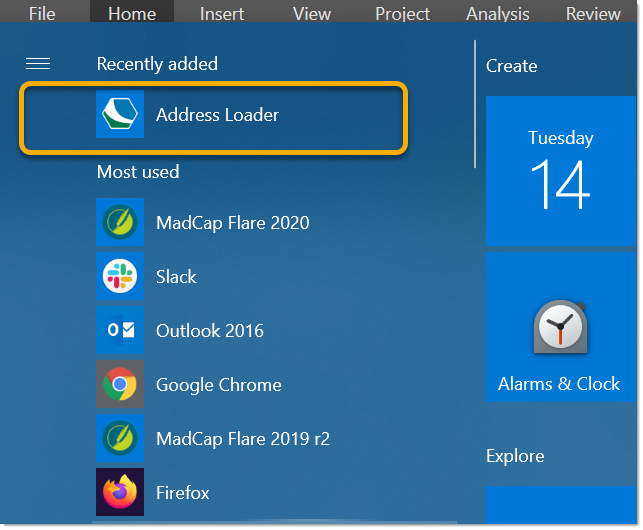Open the View ribbon tab
643x530 pixels.
(x=312, y=13)
